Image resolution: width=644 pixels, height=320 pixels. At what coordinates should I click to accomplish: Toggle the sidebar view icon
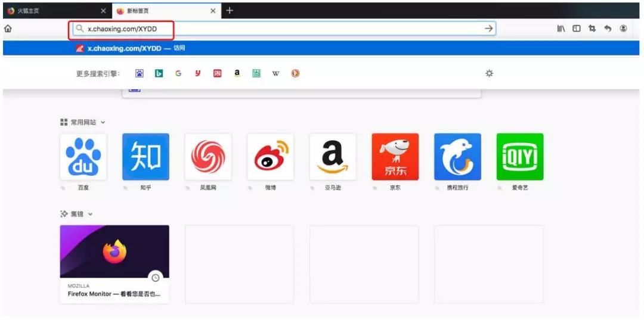pyautogui.click(x=577, y=29)
